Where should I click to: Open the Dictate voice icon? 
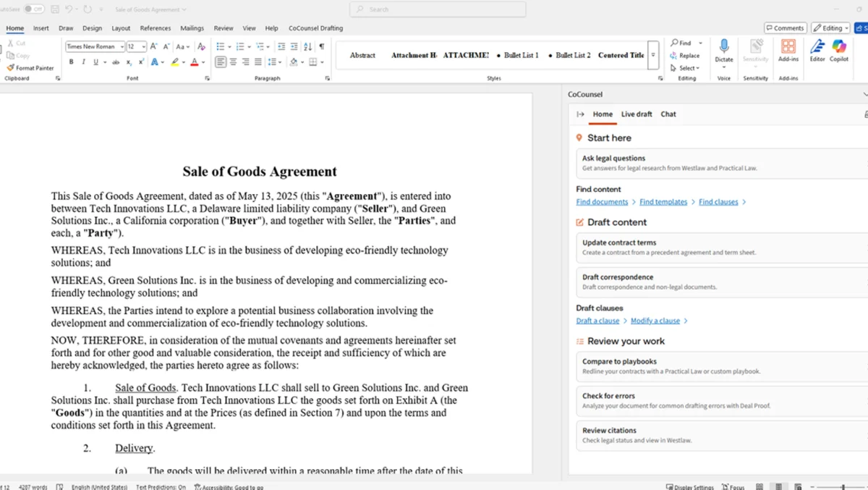724,51
